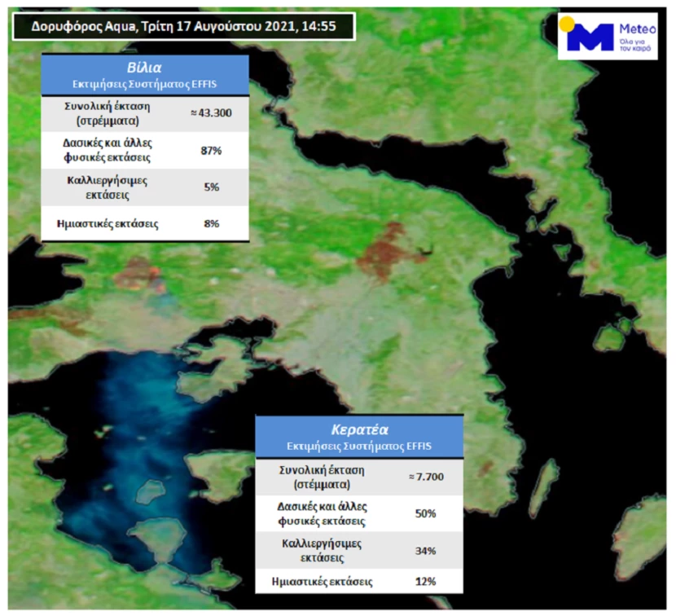Viewport: 676px width, 616px height.
Task: Click the Βίλια table header
Action: point(145,68)
